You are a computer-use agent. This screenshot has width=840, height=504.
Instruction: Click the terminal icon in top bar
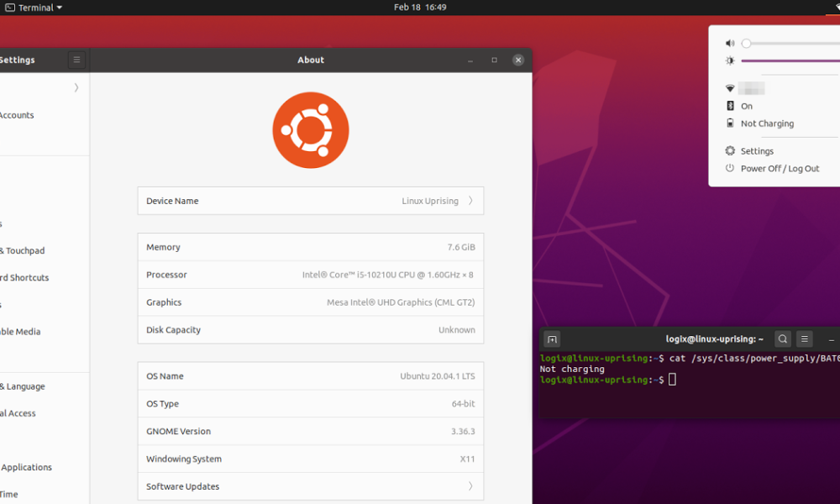pyautogui.click(x=9, y=8)
